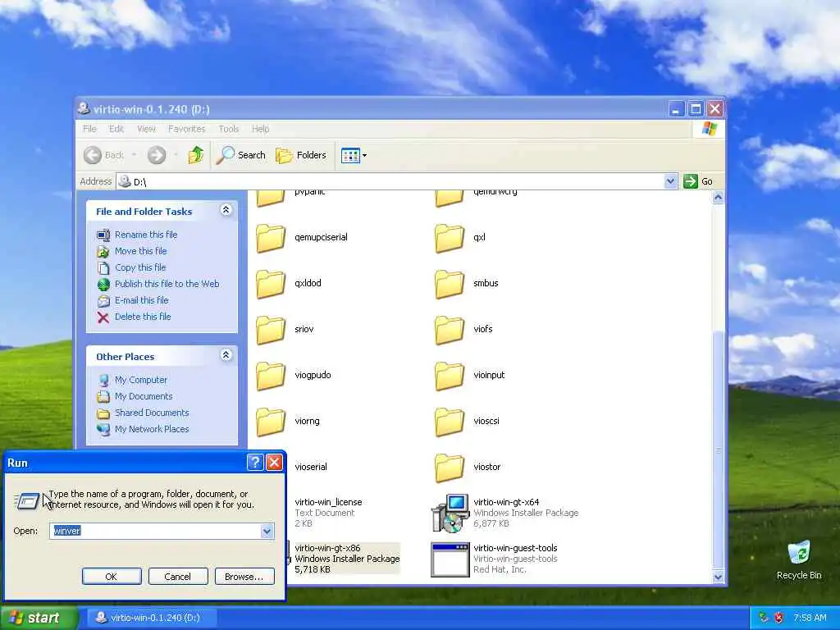
Task: Open the Back history dropdown arrow
Action: tap(134, 155)
